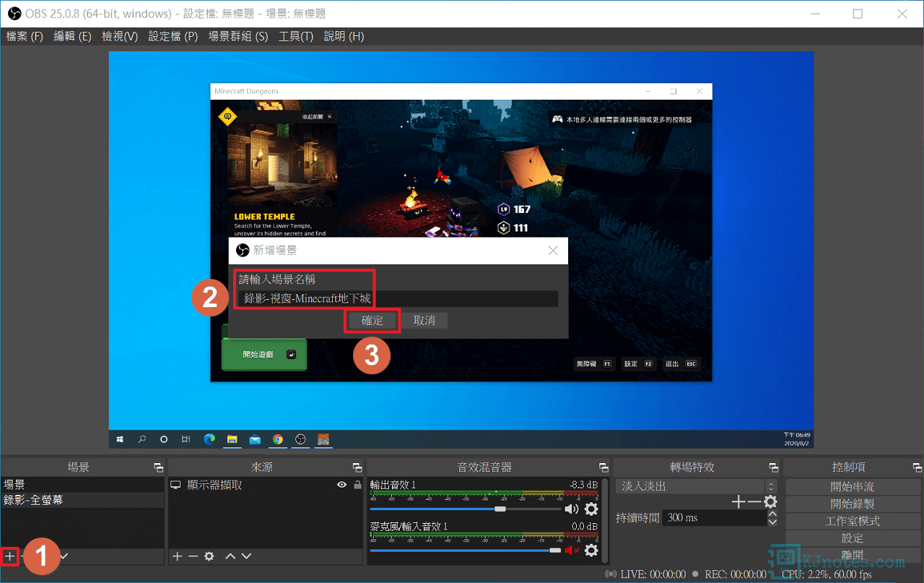The height and width of the screenshot is (583, 924).
Task: Open the 檔案 (F) menu
Action: point(25,36)
